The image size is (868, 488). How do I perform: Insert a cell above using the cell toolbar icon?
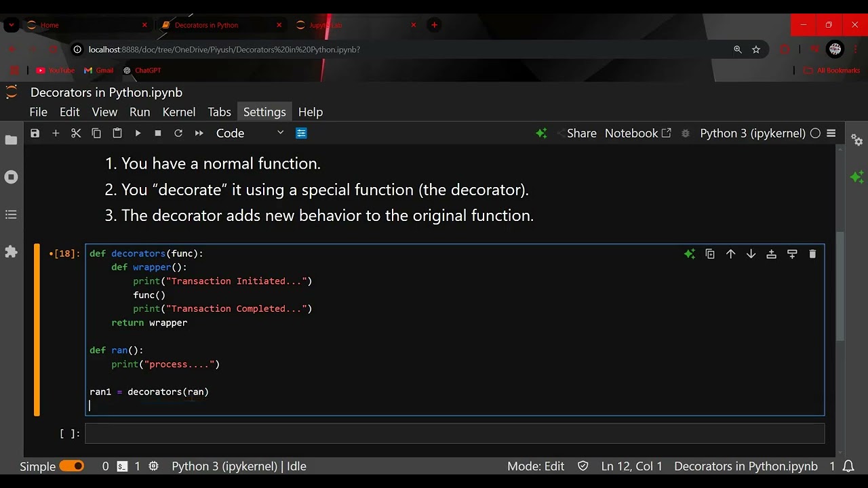point(771,254)
